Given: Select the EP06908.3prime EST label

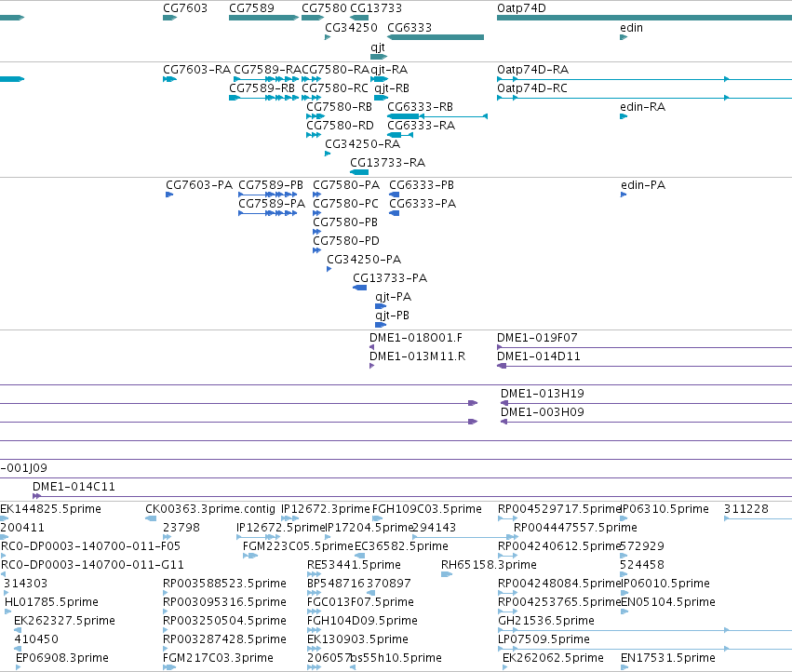Looking at the screenshot, I should [x=62, y=658].
